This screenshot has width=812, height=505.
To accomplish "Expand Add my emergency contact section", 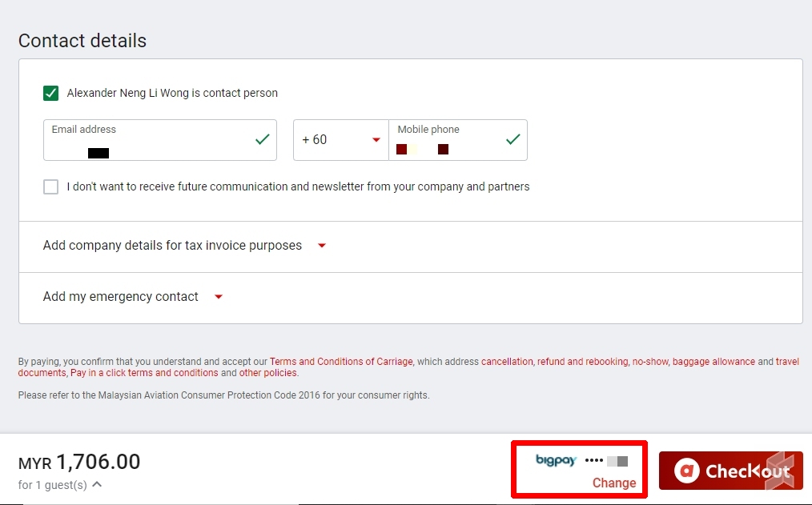I will click(219, 297).
